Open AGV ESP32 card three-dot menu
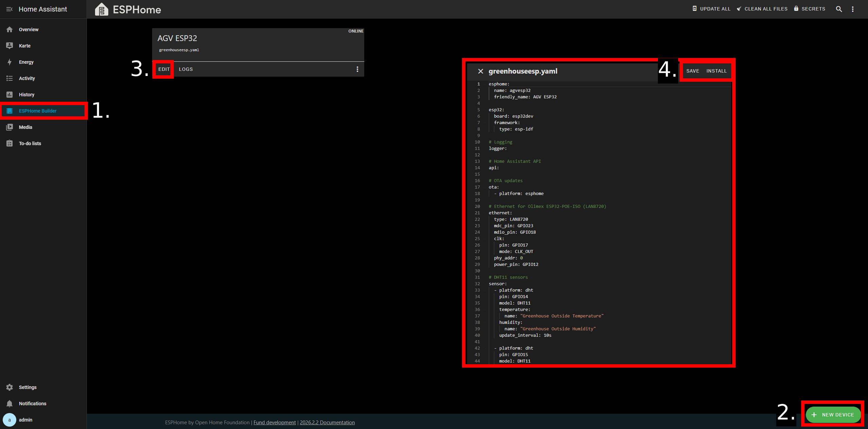The image size is (868, 429). [357, 69]
